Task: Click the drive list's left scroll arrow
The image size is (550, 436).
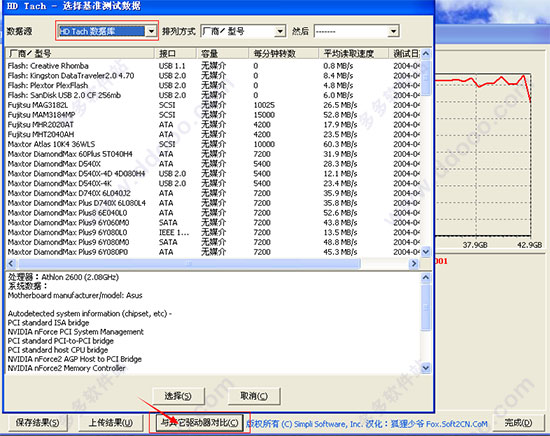Action: [11, 263]
